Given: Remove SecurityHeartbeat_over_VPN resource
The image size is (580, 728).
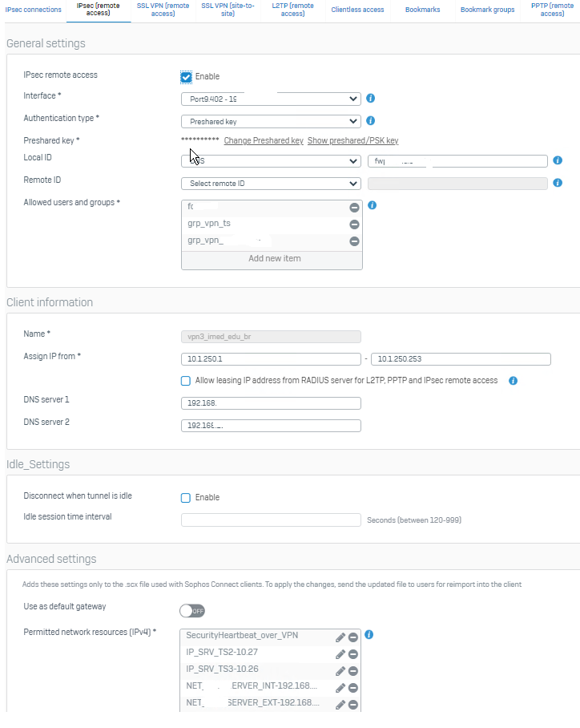Looking at the screenshot, I should (x=353, y=637).
